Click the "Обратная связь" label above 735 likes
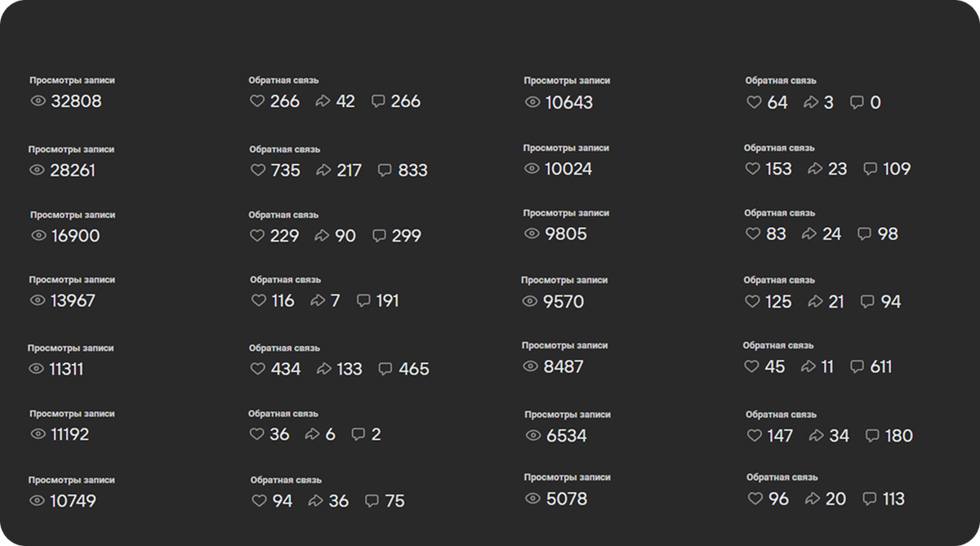980x546 pixels. pos(285,149)
